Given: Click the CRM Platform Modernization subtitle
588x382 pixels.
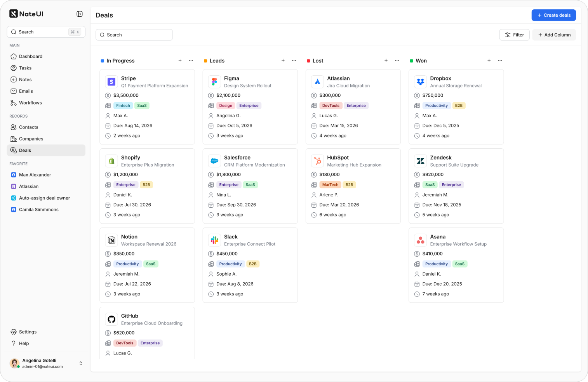Looking at the screenshot, I should (x=254, y=165).
